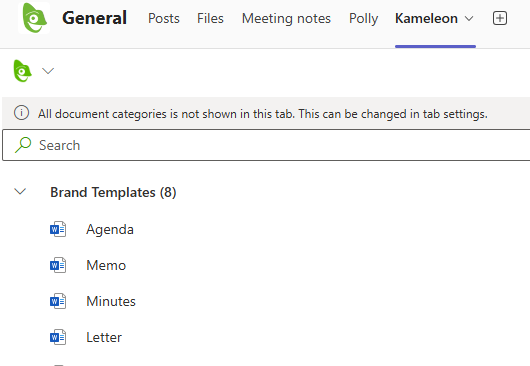Go to the Meeting notes tab
Image resolution: width=530 pixels, height=366 pixels.
click(x=286, y=18)
